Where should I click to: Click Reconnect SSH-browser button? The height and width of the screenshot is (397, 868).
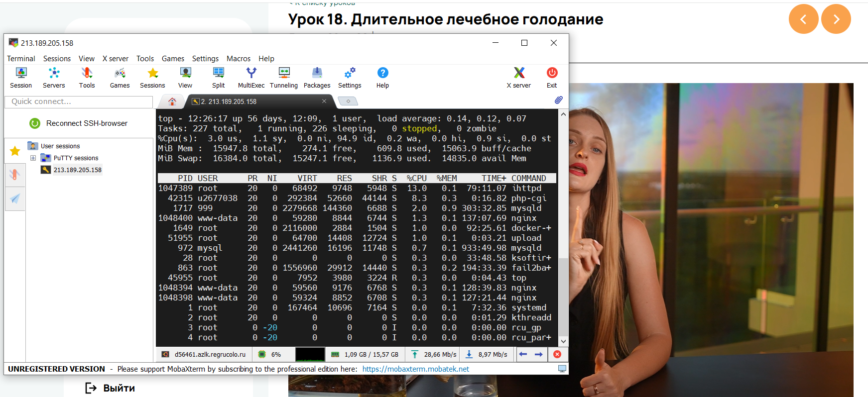point(79,123)
